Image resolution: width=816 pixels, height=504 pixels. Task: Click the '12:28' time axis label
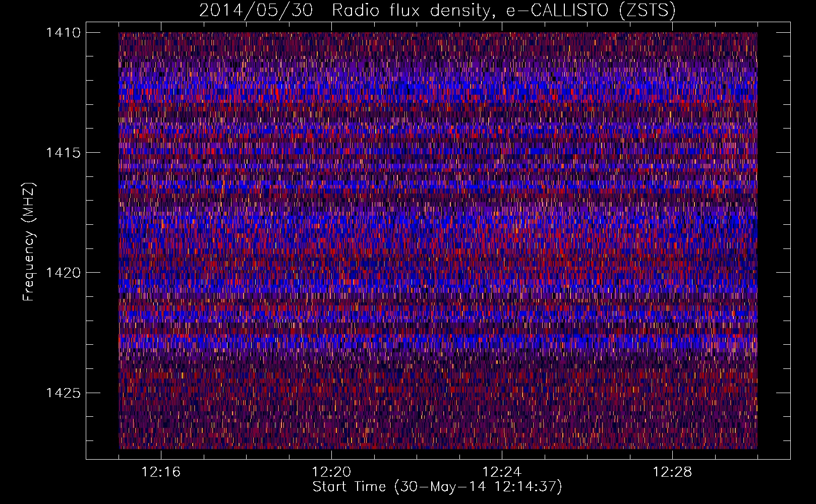point(672,472)
